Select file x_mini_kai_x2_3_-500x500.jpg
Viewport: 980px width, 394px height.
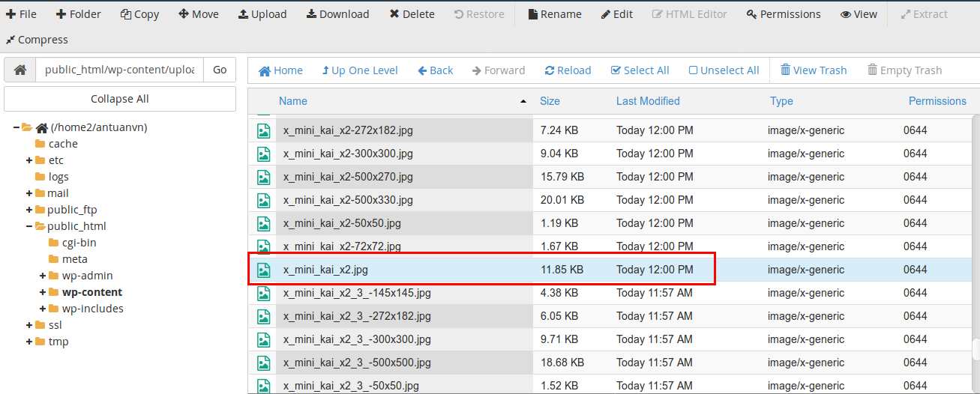point(357,363)
